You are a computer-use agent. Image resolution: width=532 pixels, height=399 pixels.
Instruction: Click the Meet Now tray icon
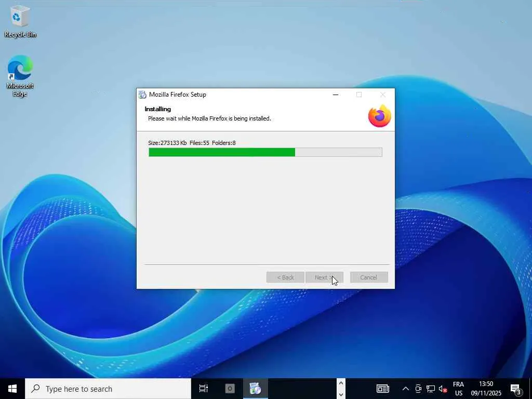point(418,389)
